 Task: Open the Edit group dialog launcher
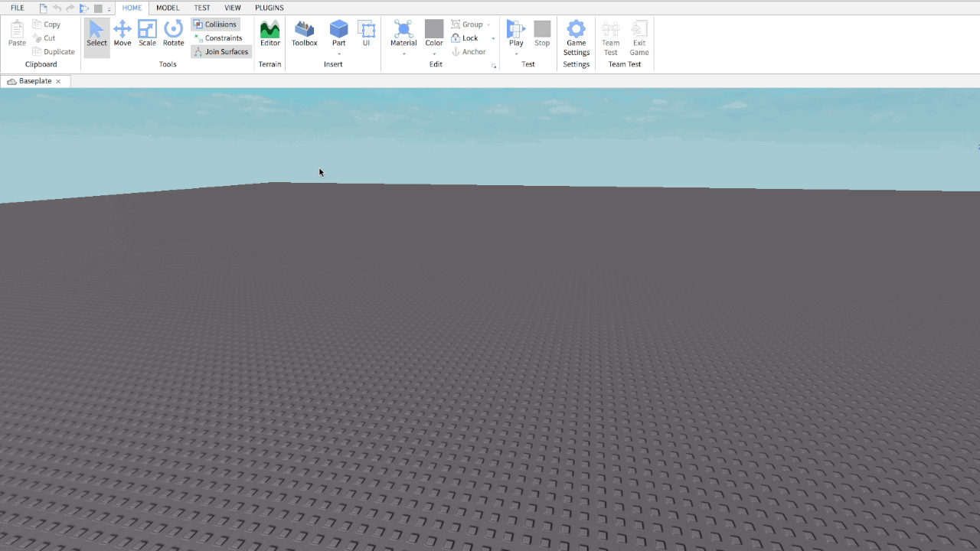494,67
